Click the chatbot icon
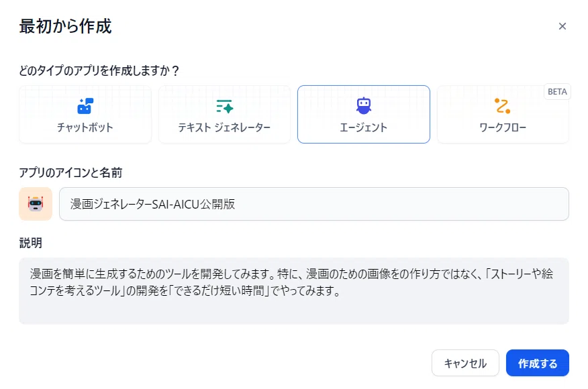The width and height of the screenshot is (588, 389). pyautogui.click(x=85, y=105)
